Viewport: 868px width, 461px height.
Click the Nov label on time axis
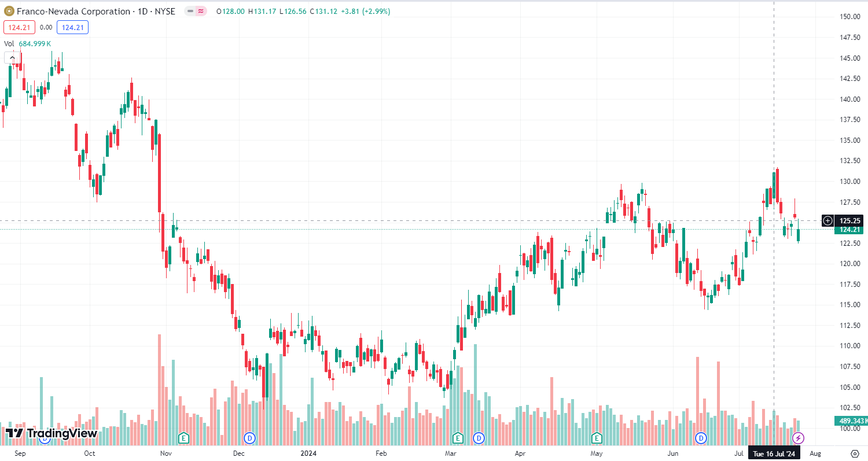tap(166, 453)
